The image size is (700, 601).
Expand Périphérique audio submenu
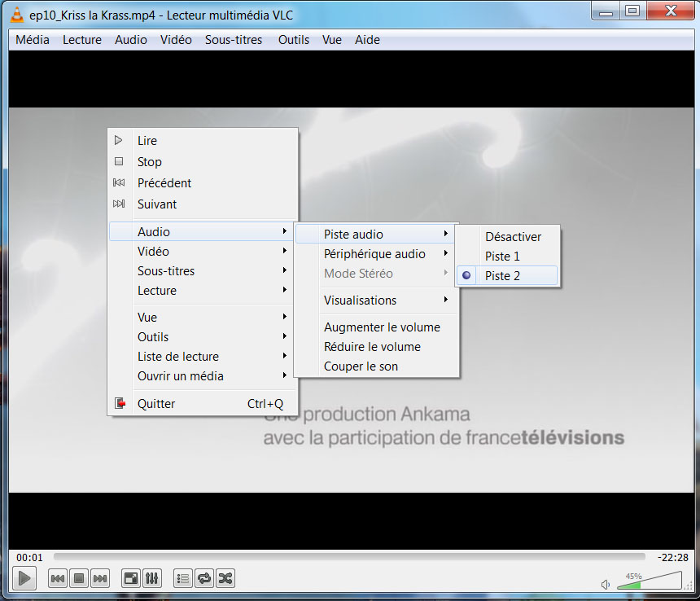click(376, 254)
